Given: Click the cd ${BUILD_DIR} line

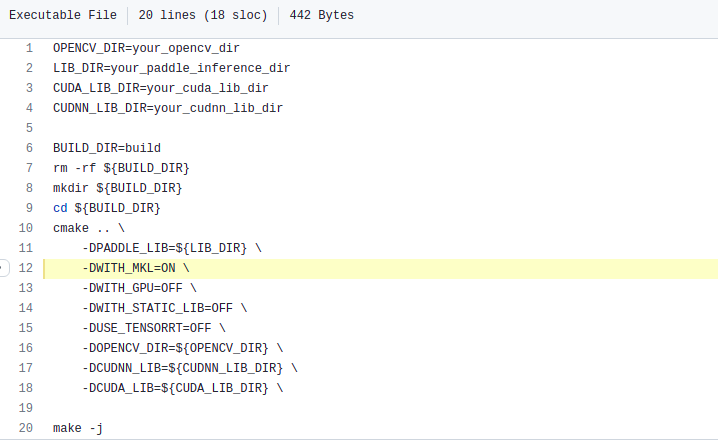Looking at the screenshot, I should [x=107, y=208].
